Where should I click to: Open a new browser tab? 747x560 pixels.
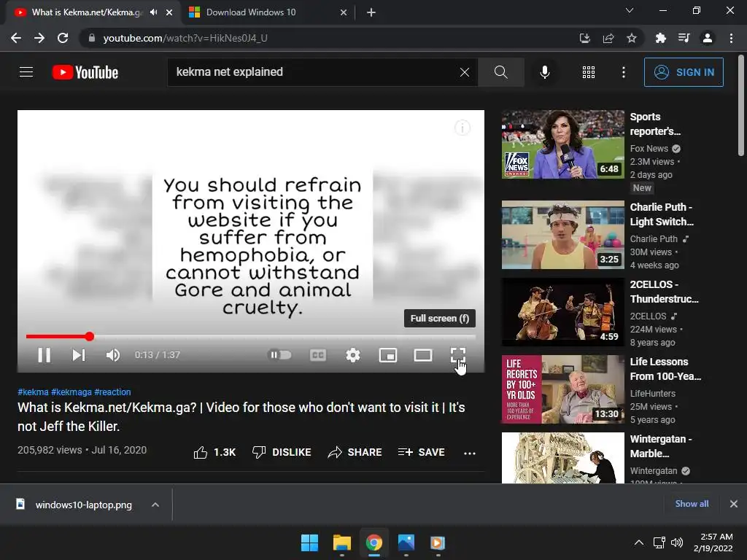click(x=371, y=12)
